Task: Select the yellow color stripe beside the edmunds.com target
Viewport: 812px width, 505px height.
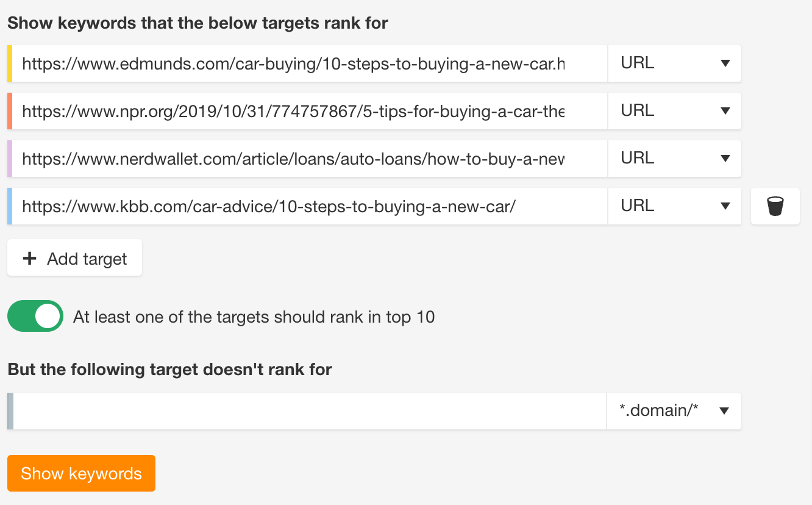Action: point(9,63)
